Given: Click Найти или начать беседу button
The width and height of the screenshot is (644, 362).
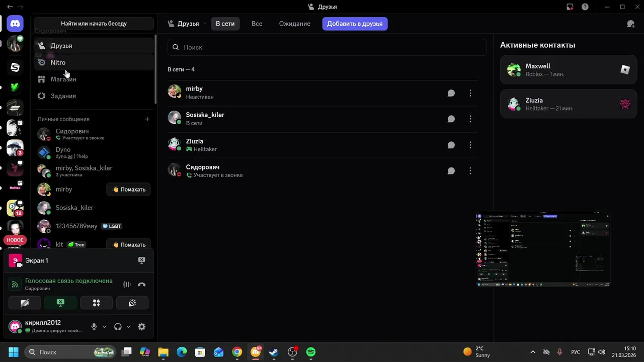Looking at the screenshot, I should pyautogui.click(x=94, y=24).
